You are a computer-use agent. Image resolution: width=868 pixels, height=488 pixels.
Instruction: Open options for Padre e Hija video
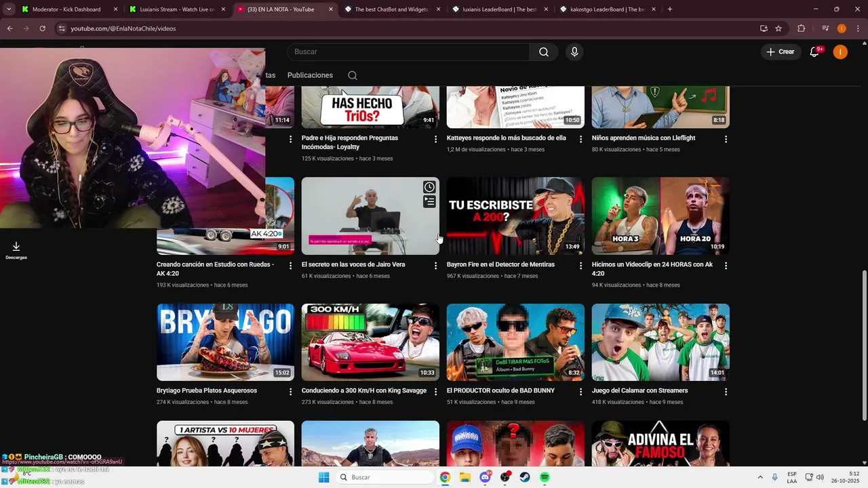(x=435, y=139)
